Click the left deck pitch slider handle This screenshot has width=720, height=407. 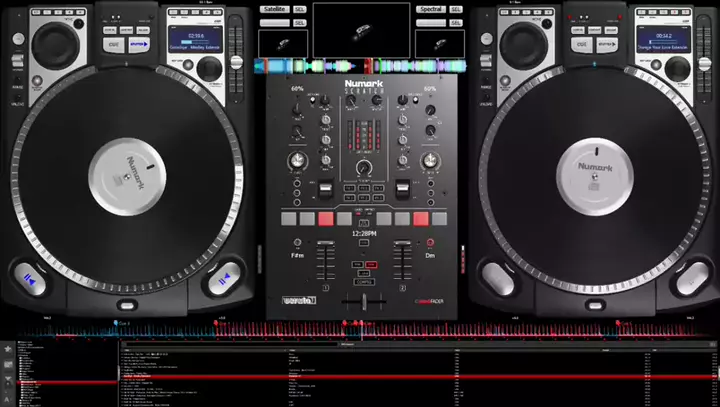(x=236, y=62)
